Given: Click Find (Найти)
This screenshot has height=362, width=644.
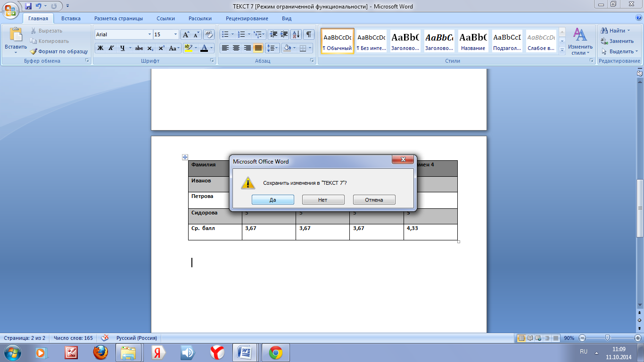Looking at the screenshot, I should [x=616, y=31].
